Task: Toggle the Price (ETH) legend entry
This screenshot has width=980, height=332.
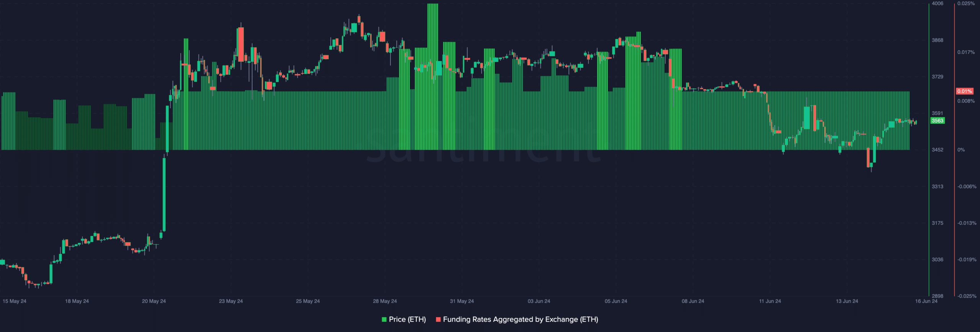Action: pos(404,319)
